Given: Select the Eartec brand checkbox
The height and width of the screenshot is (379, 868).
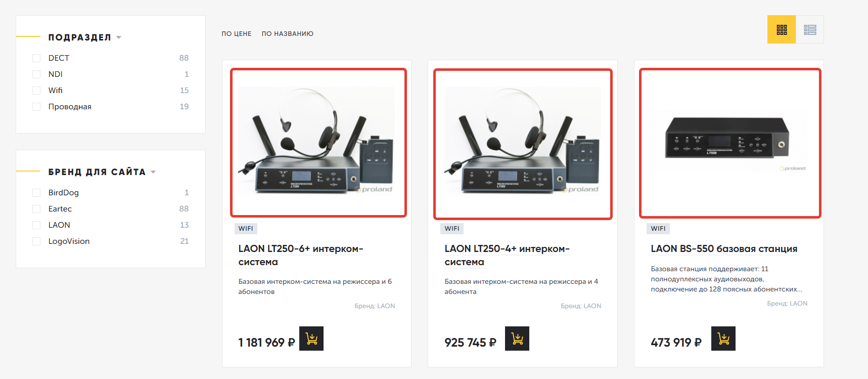Looking at the screenshot, I should [36, 209].
